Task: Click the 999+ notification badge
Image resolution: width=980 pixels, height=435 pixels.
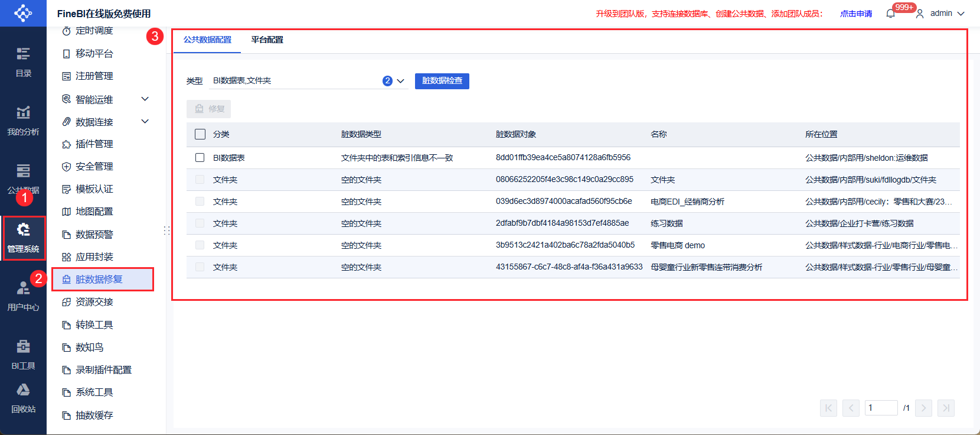Action: [904, 7]
